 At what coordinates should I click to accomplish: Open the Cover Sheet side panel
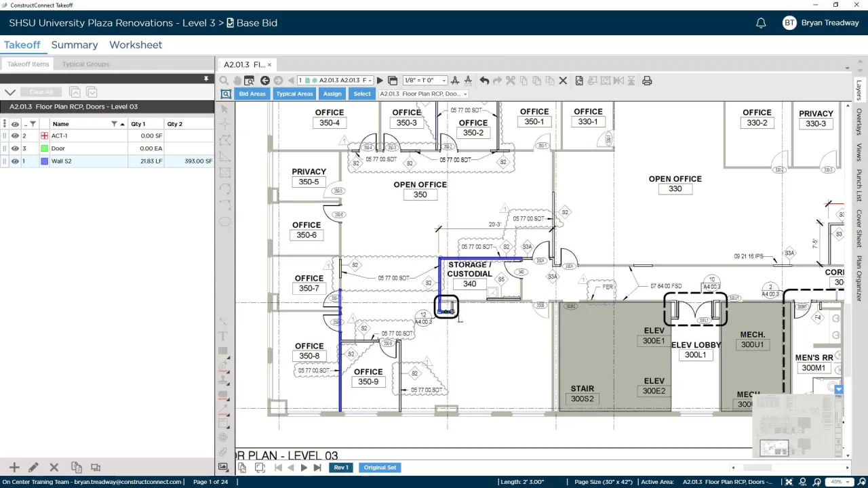859,228
